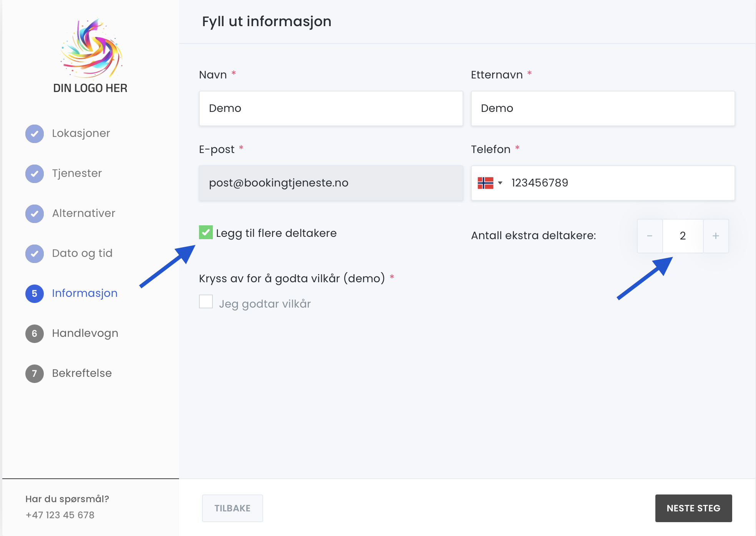Focus the Telefon number field
Image resolution: width=756 pixels, height=536 pixels.
618,183
